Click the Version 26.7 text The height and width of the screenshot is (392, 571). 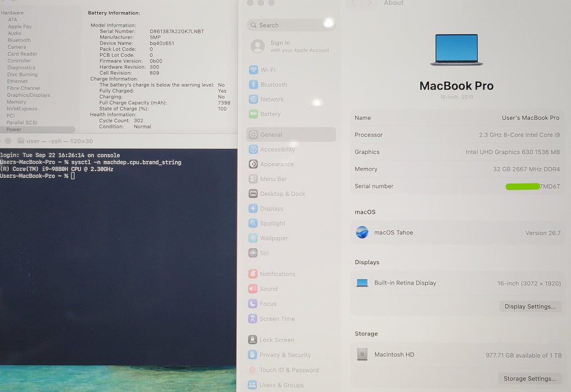pos(542,233)
